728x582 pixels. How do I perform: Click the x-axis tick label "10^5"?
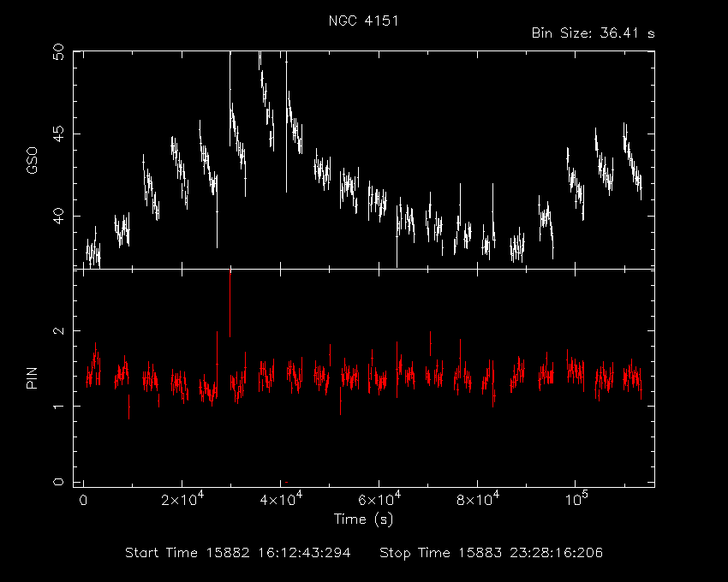(x=576, y=498)
